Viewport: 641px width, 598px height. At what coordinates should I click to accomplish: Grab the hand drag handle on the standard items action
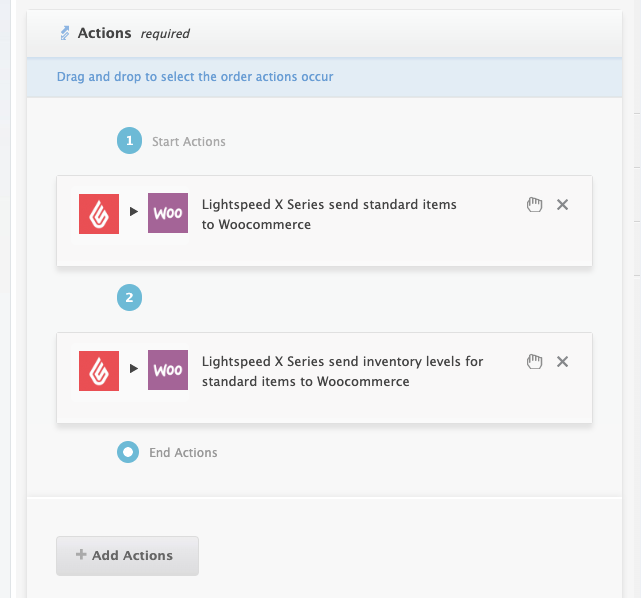coord(535,205)
